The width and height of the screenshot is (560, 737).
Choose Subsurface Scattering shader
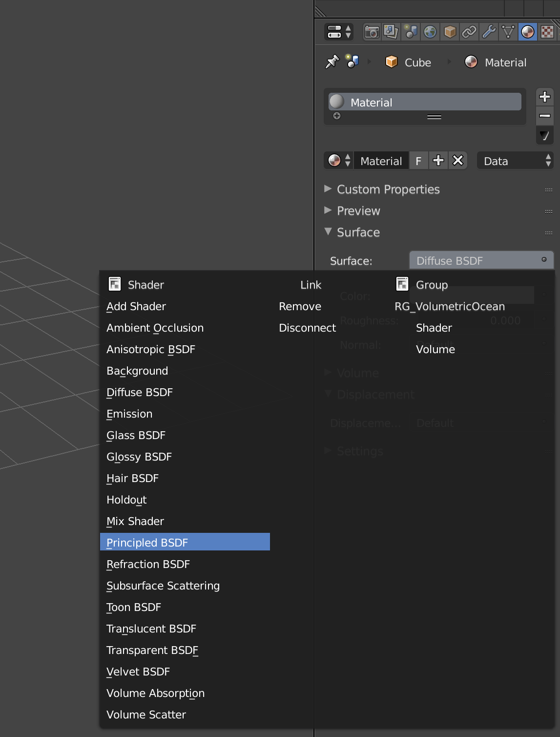185,586
